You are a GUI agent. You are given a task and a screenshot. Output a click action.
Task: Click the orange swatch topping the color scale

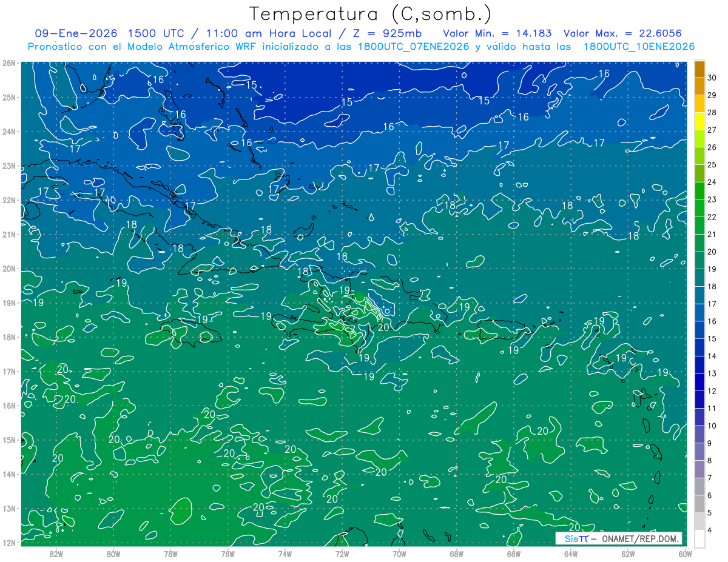click(699, 69)
